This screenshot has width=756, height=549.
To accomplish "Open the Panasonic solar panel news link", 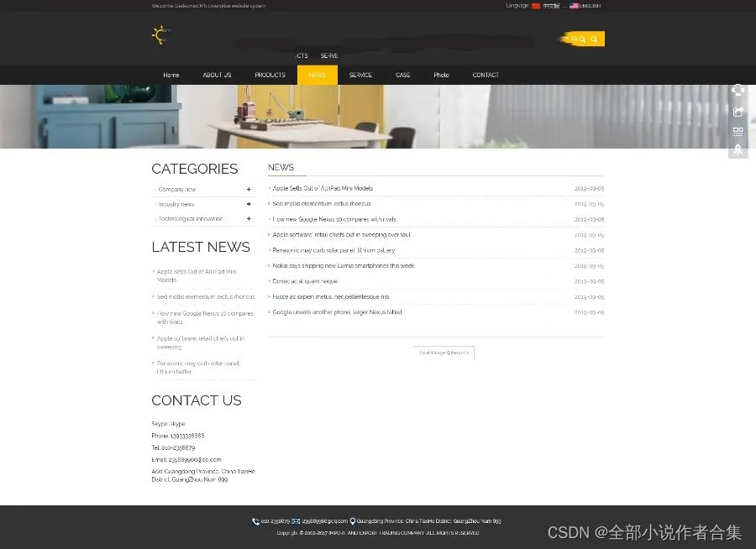I will click(x=325, y=250).
